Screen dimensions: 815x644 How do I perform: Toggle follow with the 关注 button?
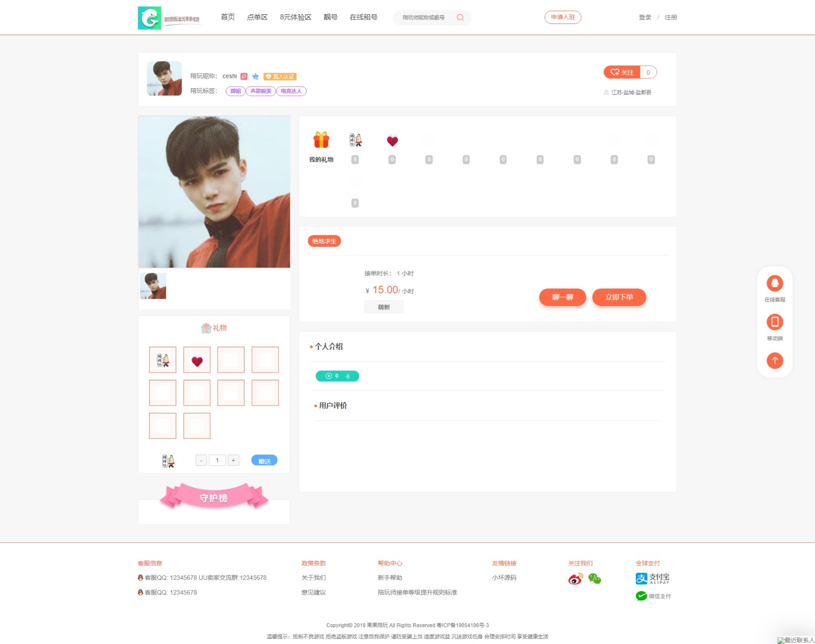point(622,72)
